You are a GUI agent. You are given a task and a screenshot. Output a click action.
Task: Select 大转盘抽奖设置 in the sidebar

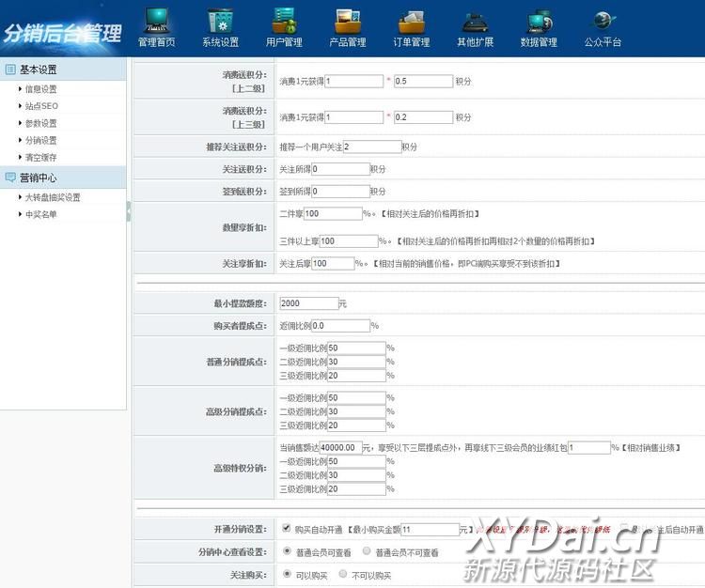tap(53, 197)
